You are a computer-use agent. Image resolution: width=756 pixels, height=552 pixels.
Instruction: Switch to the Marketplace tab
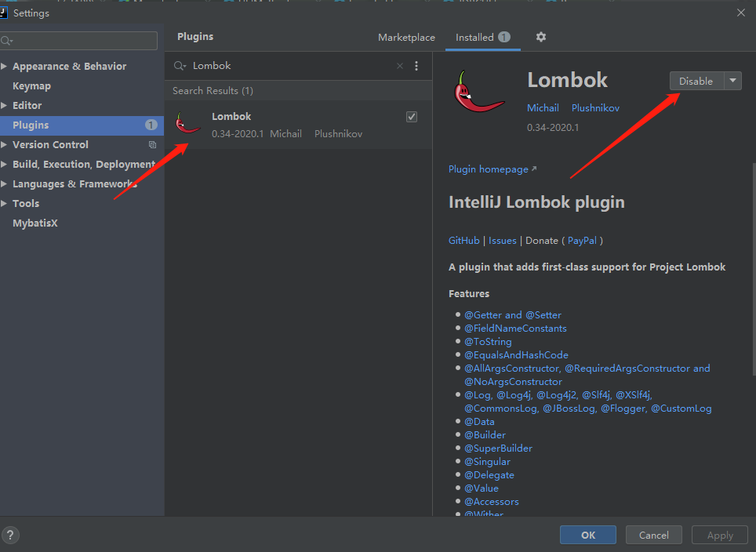pos(406,37)
